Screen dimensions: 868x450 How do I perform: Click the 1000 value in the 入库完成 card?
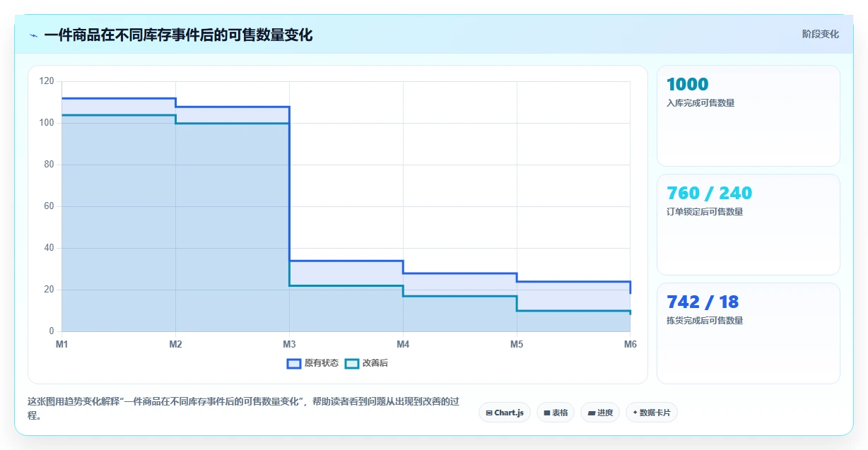click(687, 84)
